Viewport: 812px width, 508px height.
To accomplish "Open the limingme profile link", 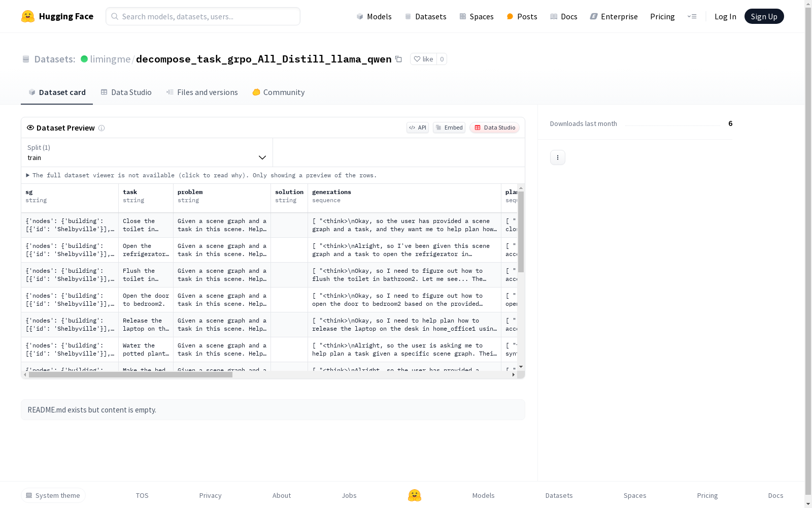I will coord(110,59).
